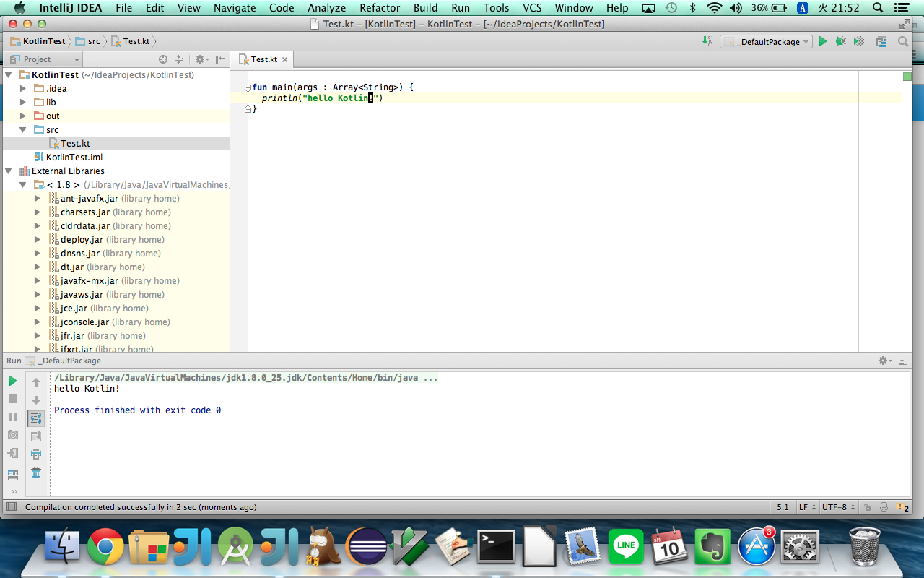Expand the .idea folder
Screen dimensions: 924x578
(23, 88)
